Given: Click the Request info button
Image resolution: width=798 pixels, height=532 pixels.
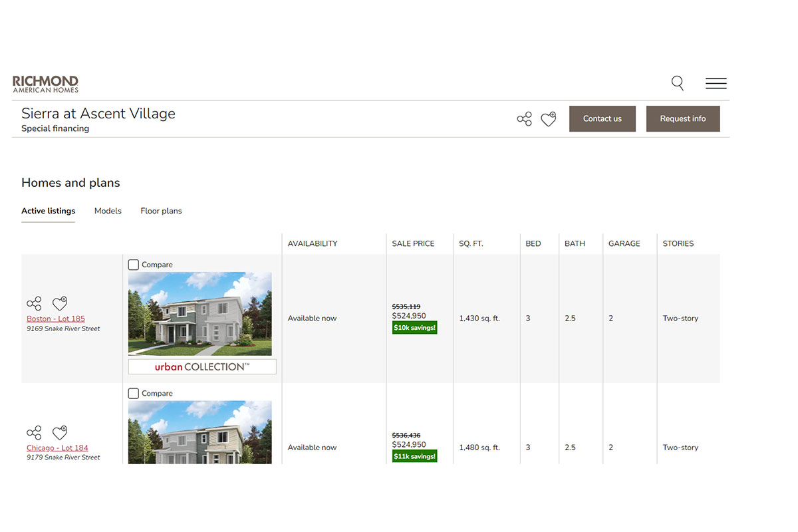Looking at the screenshot, I should click(x=683, y=118).
